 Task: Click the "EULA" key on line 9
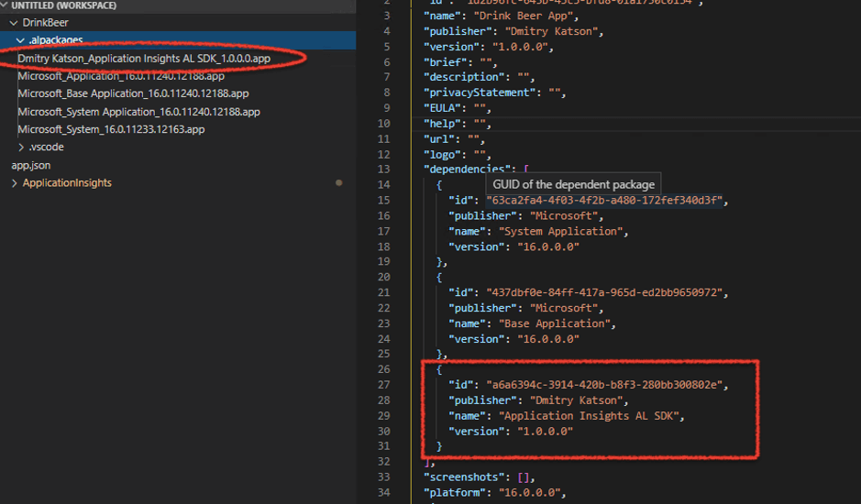point(442,107)
